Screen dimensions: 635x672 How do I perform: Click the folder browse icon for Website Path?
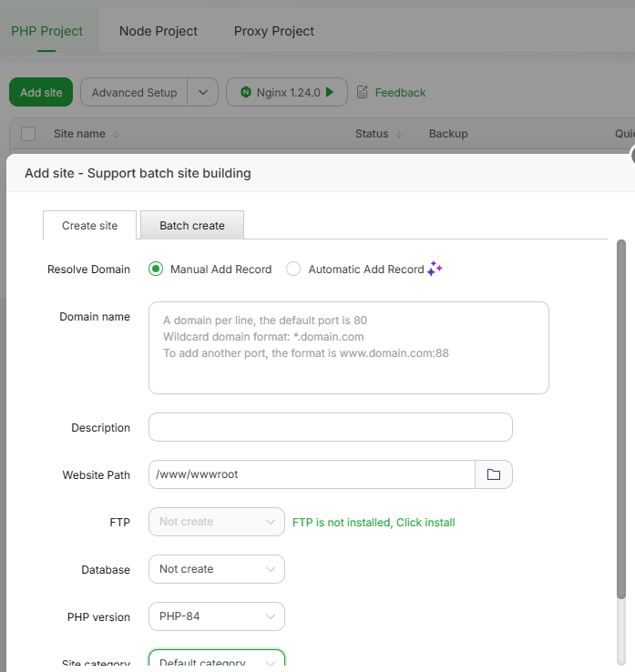tap(494, 474)
